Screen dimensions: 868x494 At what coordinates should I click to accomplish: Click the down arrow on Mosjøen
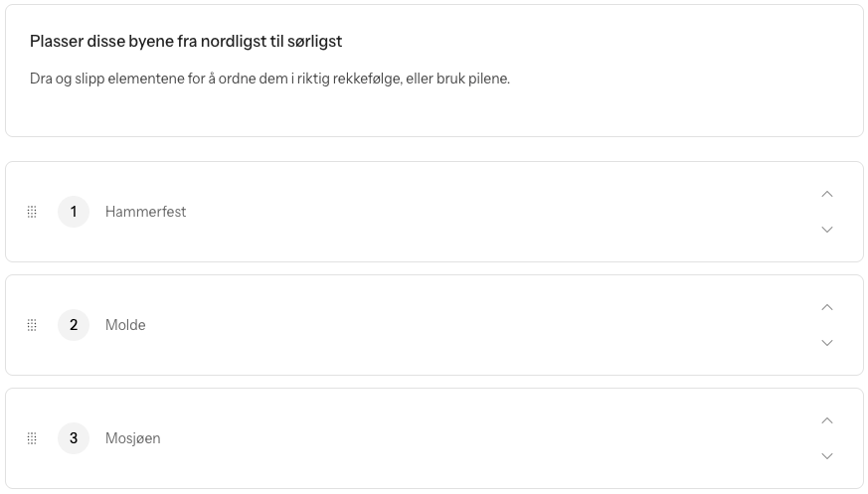pyautogui.click(x=827, y=456)
